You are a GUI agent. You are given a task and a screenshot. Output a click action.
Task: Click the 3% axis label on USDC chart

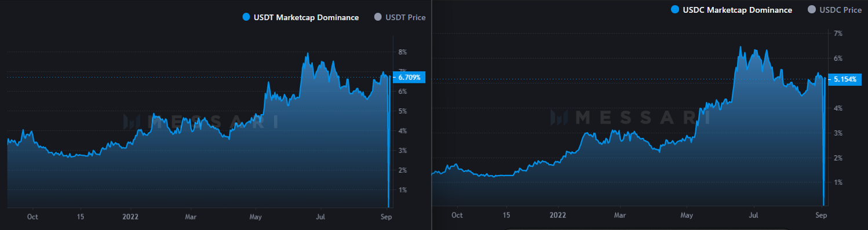838,133
